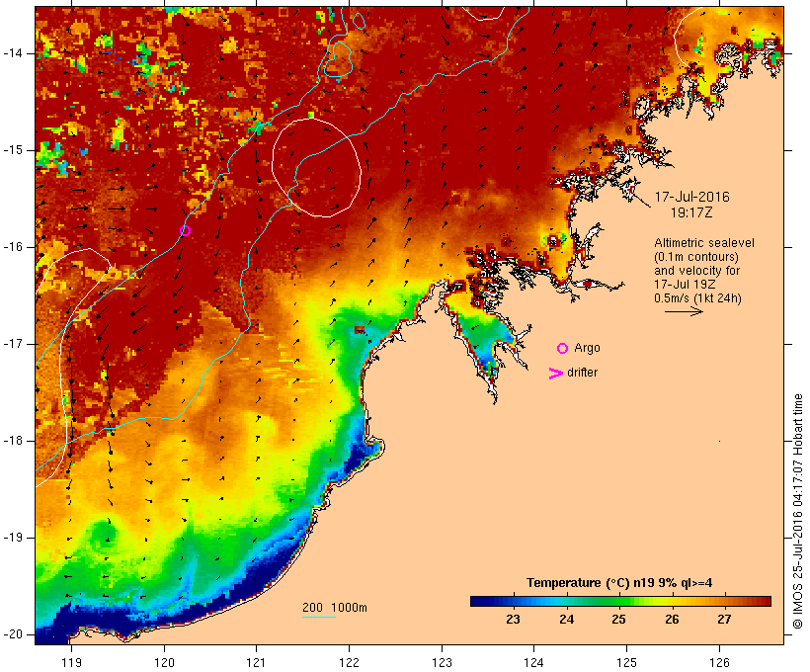The height and width of the screenshot is (672, 810).
Task: Click the longitude label 121
Action: click(x=256, y=662)
